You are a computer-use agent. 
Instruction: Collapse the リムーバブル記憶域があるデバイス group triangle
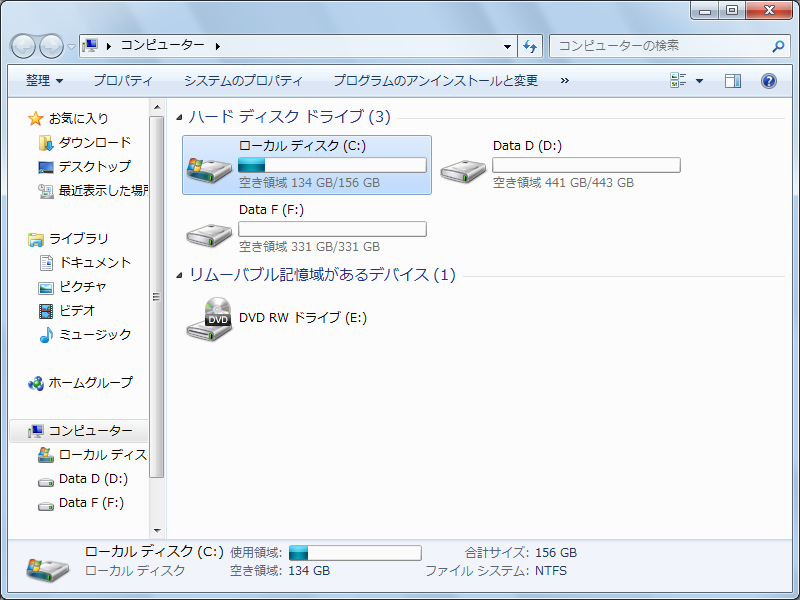pyautogui.click(x=179, y=276)
